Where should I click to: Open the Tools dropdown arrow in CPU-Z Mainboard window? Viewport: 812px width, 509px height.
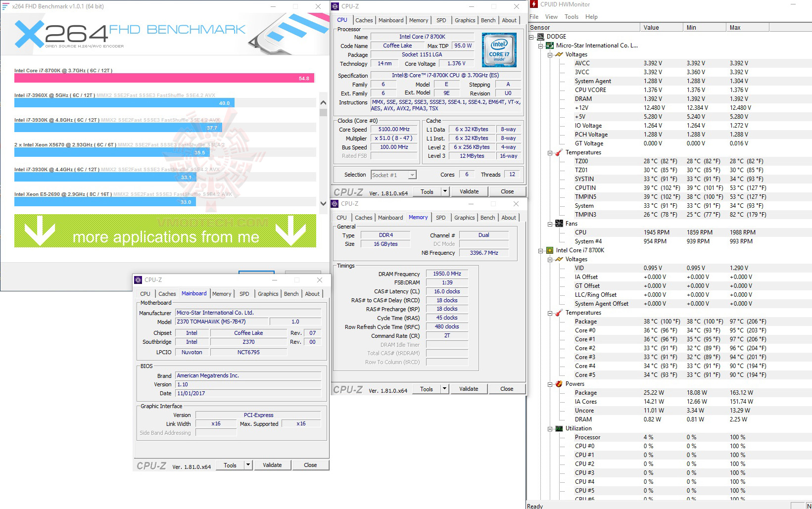click(248, 465)
